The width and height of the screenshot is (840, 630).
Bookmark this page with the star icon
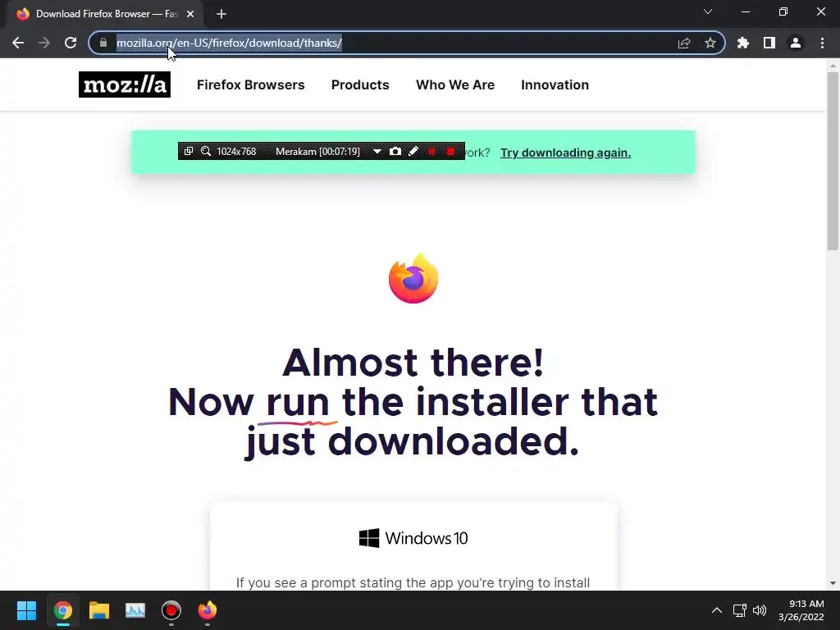[710, 43]
